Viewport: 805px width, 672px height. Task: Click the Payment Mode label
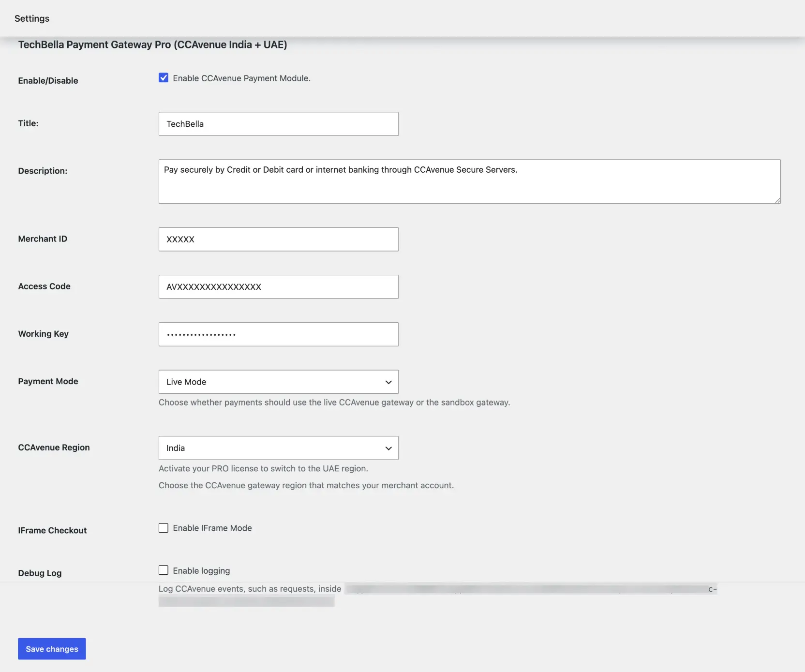(48, 381)
